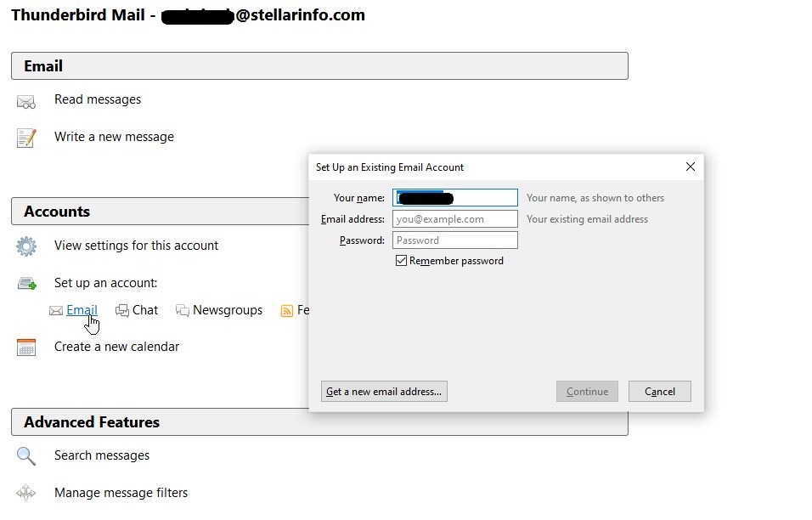The image size is (812, 520).
Task: Click the Set up an account icon
Action: click(26, 284)
